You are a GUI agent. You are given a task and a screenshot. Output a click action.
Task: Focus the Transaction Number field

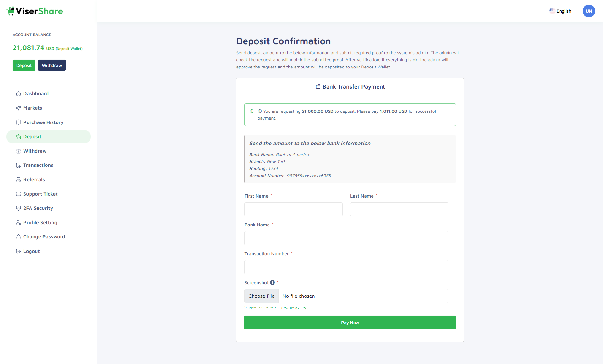(346, 267)
